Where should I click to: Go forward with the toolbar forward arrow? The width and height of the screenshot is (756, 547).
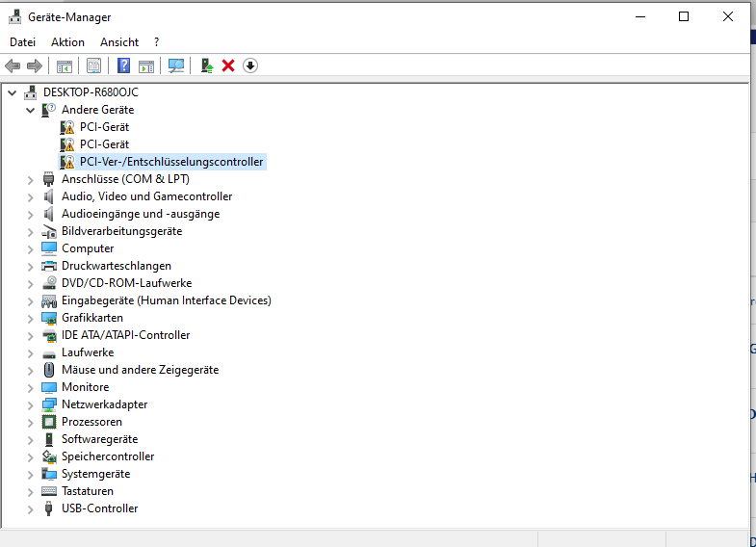(x=35, y=65)
